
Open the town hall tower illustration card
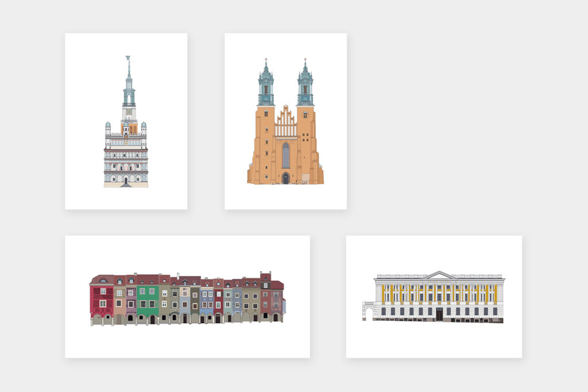[x=126, y=121]
